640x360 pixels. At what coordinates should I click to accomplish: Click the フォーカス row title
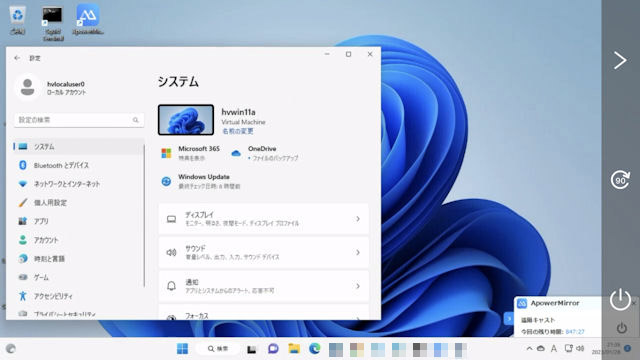[x=197, y=316]
